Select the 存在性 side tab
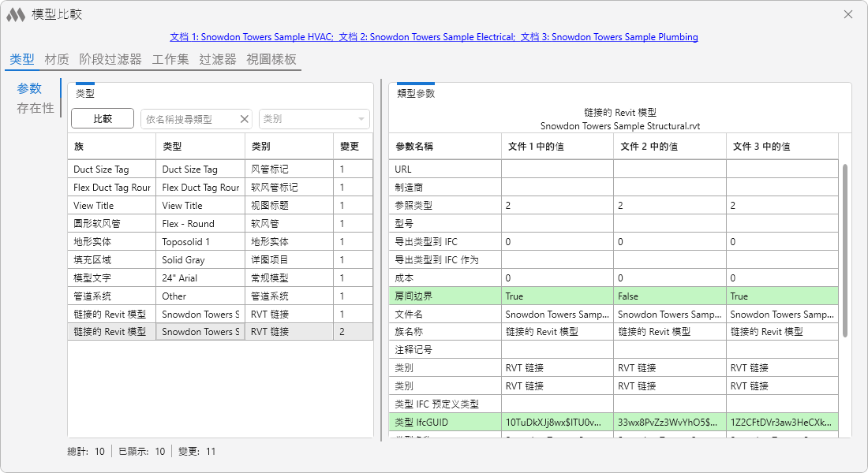 (x=36, y=108)
